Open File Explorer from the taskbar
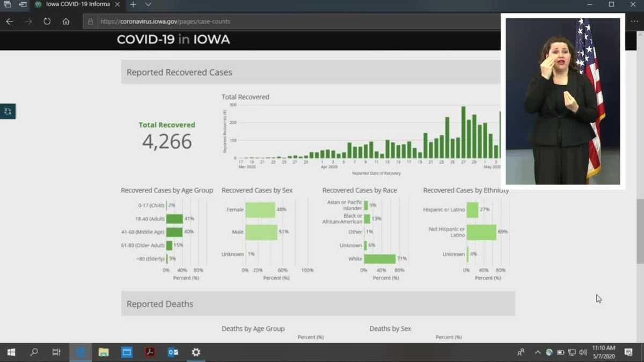This screenshot has height=362, width=644. [x=104, y=352]
